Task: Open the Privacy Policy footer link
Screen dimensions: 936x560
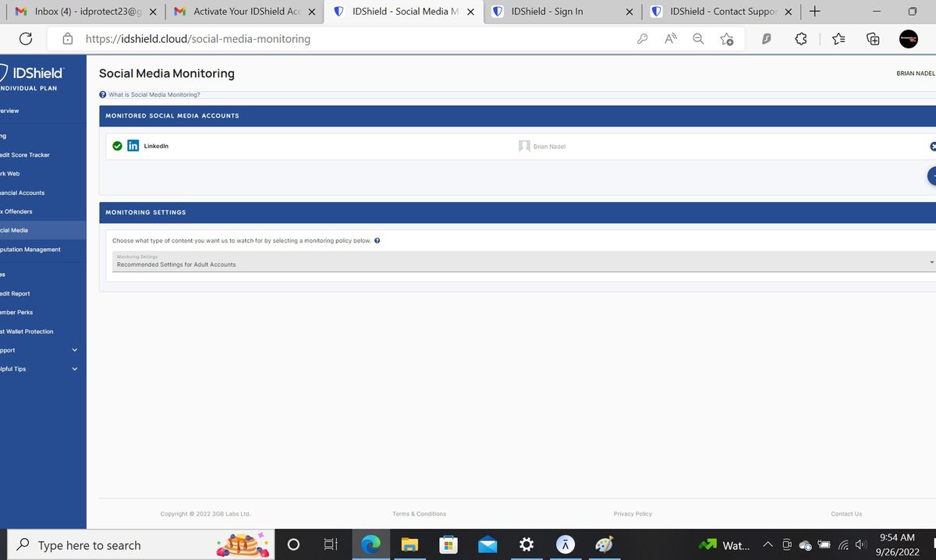Action: (x=633, y=513)
